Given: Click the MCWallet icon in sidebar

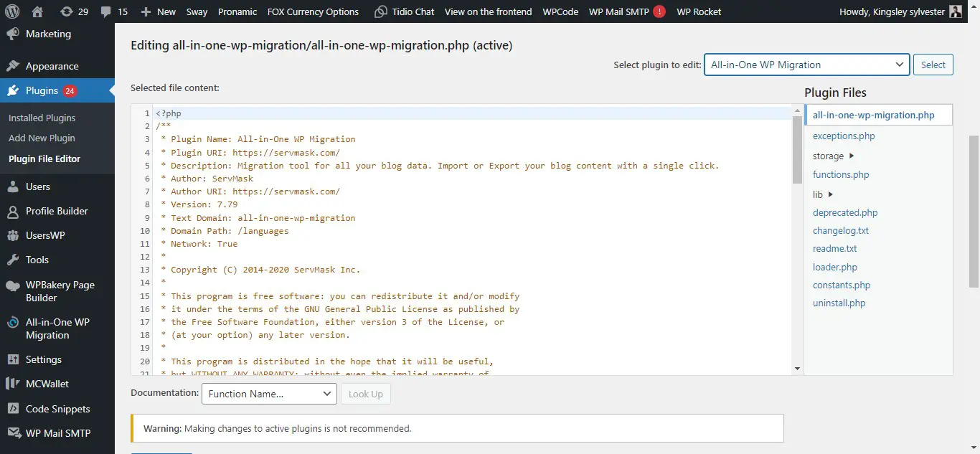Looking at the screenshot, I should (x=13, y=384).
